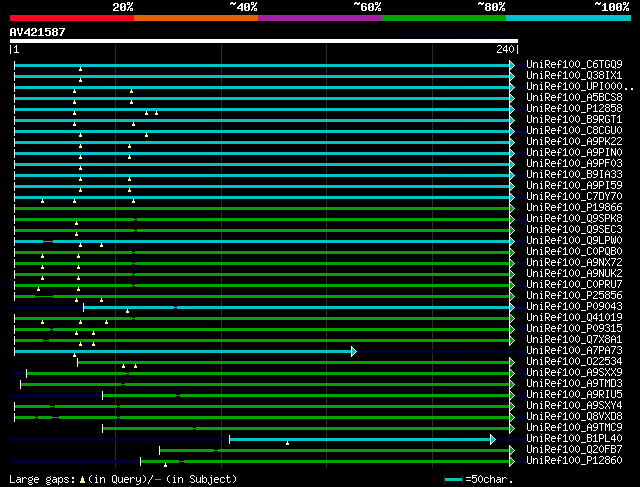
Task: Click the UniRef100_A9PIN0 text
Action: (574, 153)
